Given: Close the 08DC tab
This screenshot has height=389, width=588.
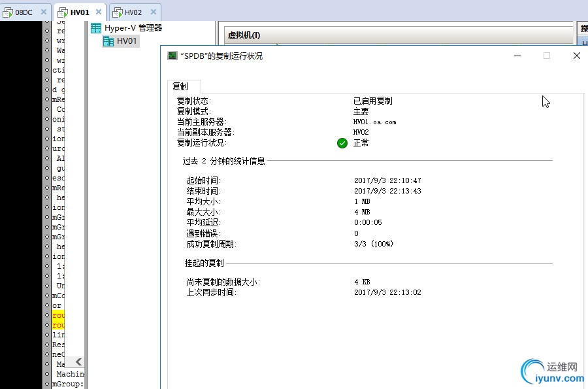Looking at the screenshot, I should click(44, 12).
